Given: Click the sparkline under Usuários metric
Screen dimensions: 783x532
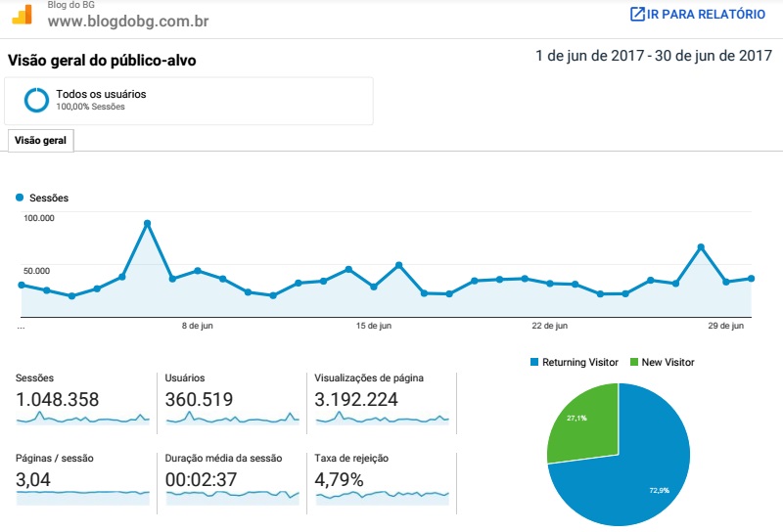Looking at the screenshot, I should (232, 419).
